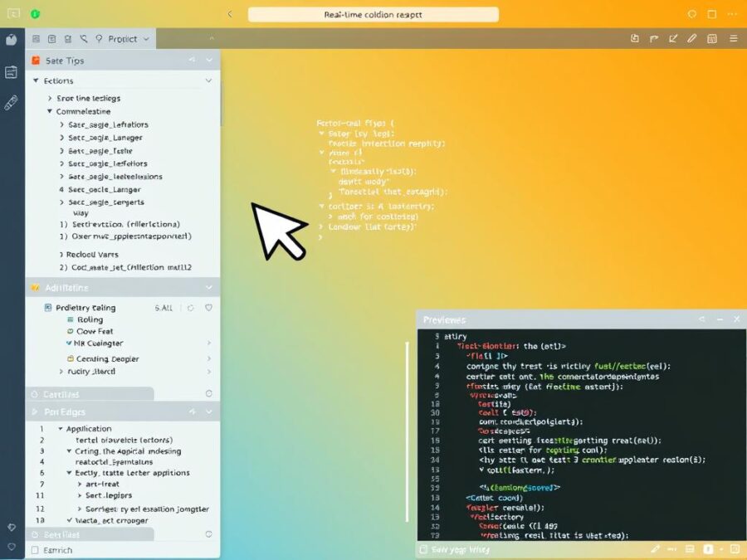Click the table icon in the top-right toolbar
The width and height of the screenshot is (747, 560).
coord(711,38)
